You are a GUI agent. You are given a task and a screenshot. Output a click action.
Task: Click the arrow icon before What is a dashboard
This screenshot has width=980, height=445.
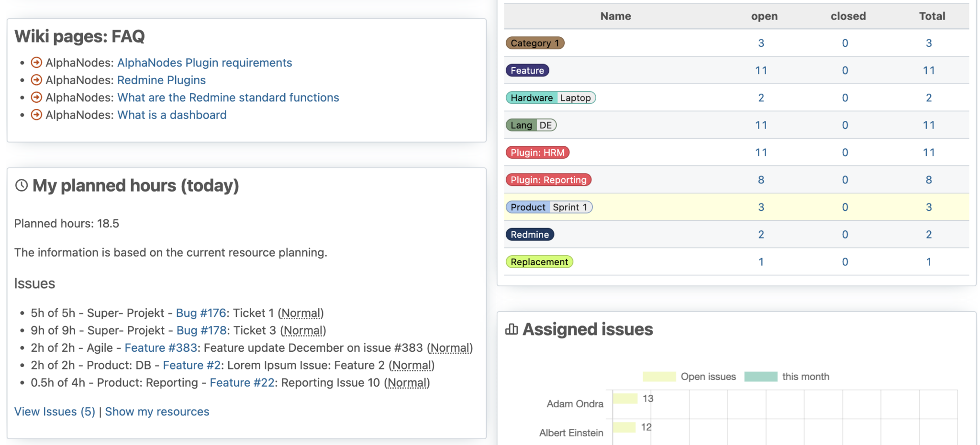point(36,115)
